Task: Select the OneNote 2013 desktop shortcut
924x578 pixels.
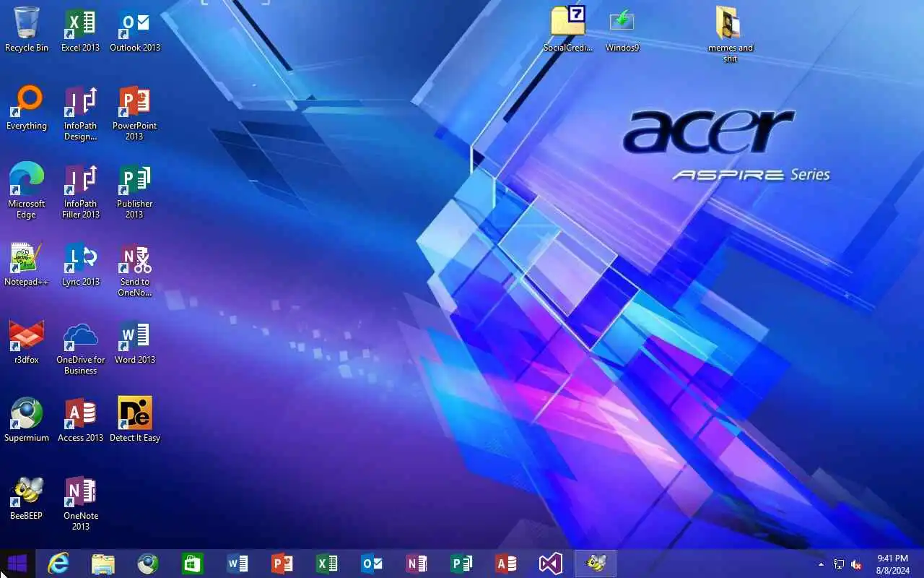Action: point(81,503)
